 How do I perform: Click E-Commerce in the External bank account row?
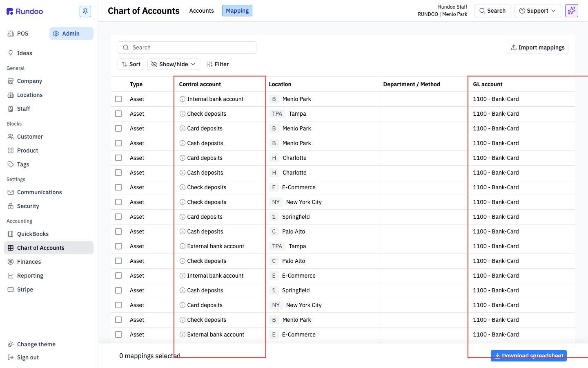click(x=299, y=334)
